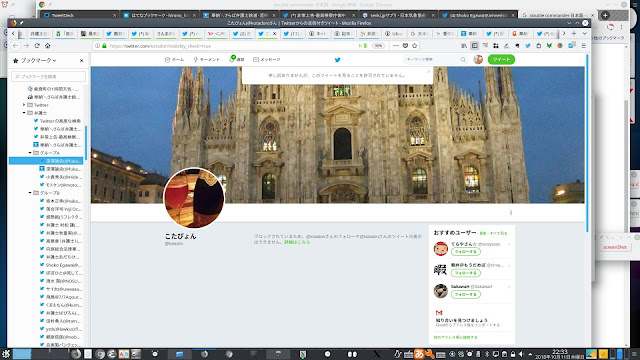Open the page actions dash icon
This screenshot has height=360, width=640.
point(396,46)
